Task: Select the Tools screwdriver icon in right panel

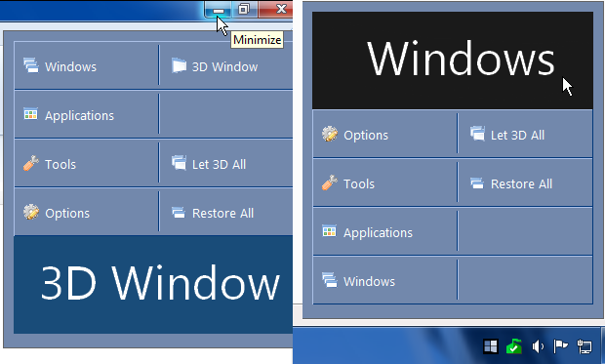Action: point(330,182)
